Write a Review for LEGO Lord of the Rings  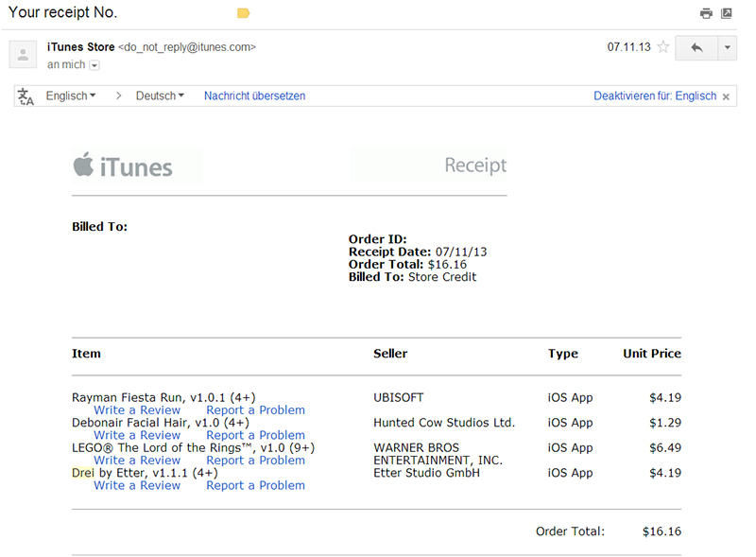pos(137,460)
